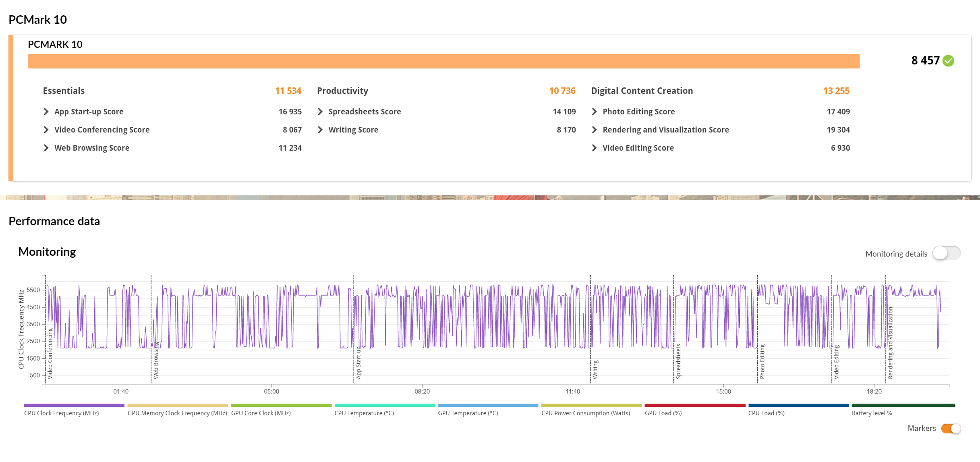Open the Writing Score chevron
The height and width of the screenshot is (462, 980).
pyautogui.click(x=320, y=130)
